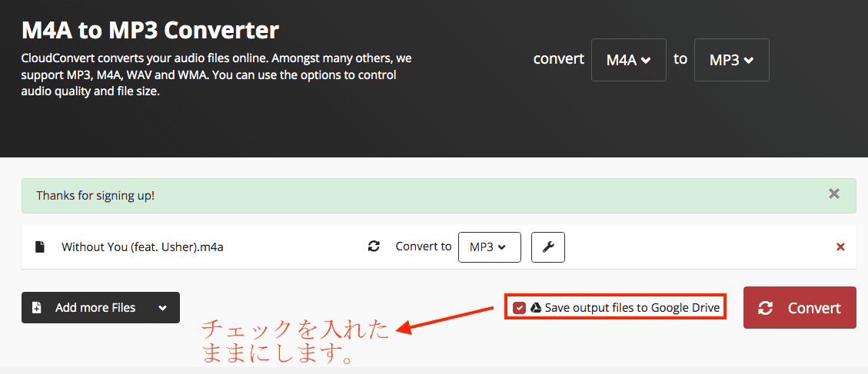Expand the Add more Files chevron menu
The width and height of the screenshot is (868, 374).
click(x=162, y=308)
